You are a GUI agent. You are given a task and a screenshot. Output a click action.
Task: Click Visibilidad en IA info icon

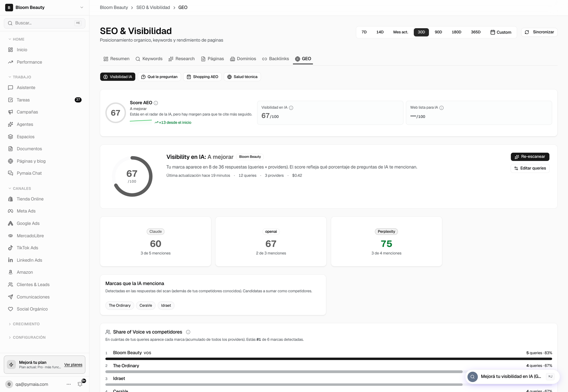[x=291, y=108]
